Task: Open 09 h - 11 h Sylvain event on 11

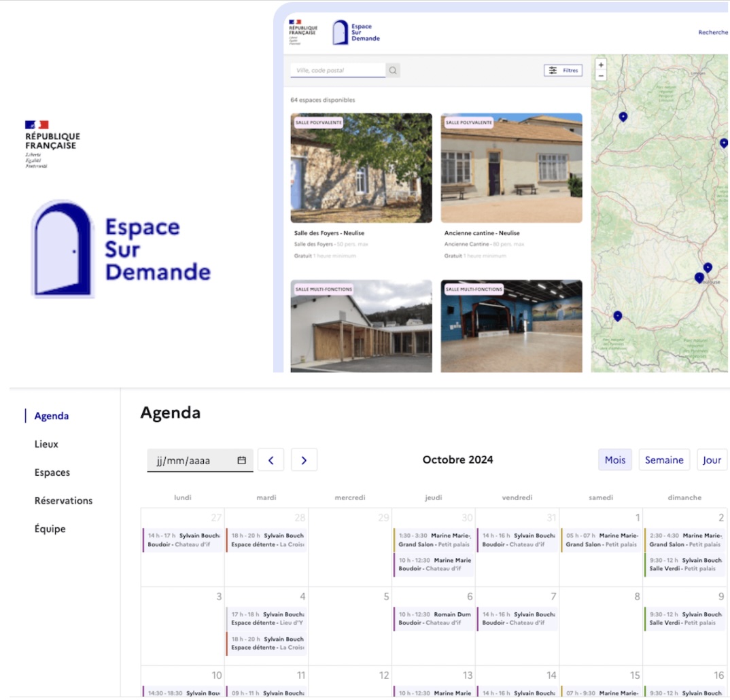Action: click(x=266, y=692)
